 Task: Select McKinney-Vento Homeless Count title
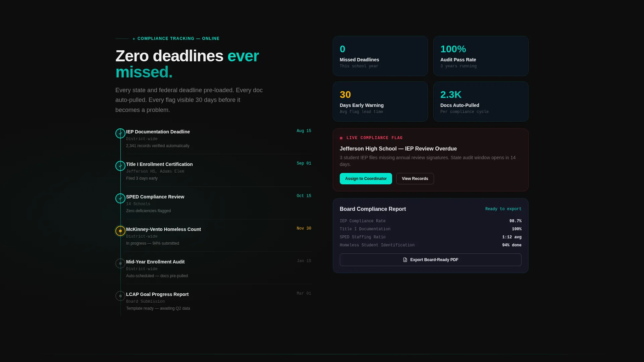(x=163, y=229)
